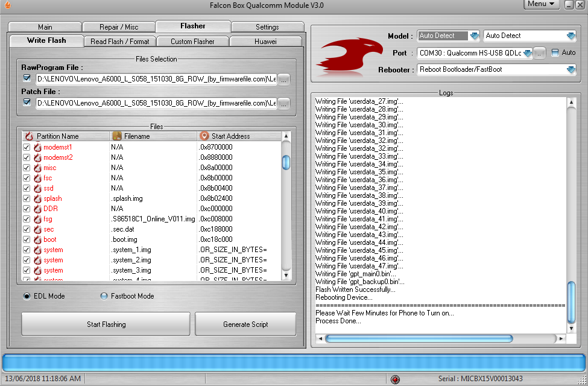588x386 pixels.
Task: Select the Write Flash tab
Action: click(46, 40)
